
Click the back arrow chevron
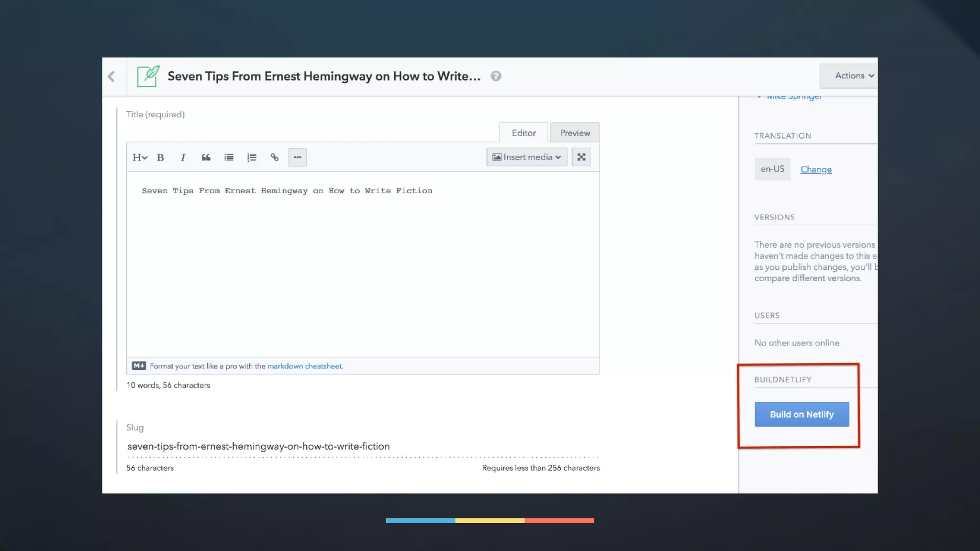pos(111,77)
